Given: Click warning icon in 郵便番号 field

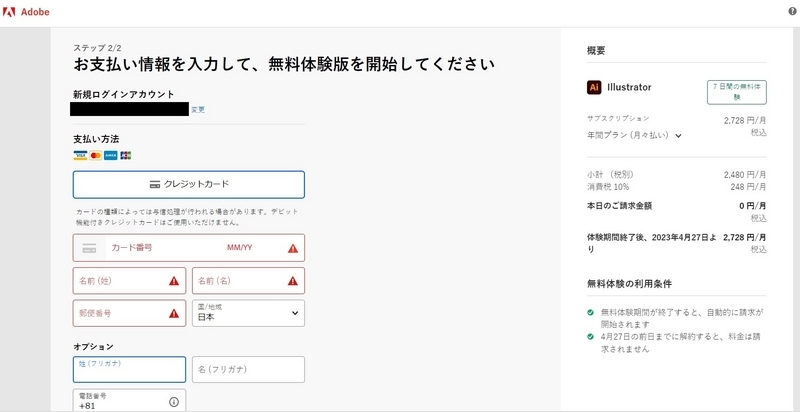Looking at the screenshot, I should tap(174, 314).
